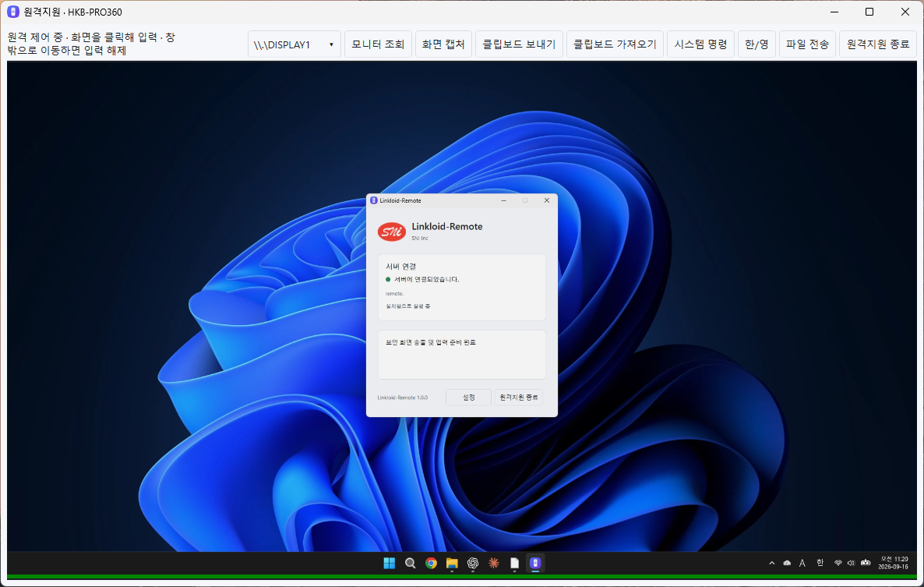Click the 서버에 연결되었습니다 status text
The height and width of the screenshot is (587, 924).
[427, 279]
